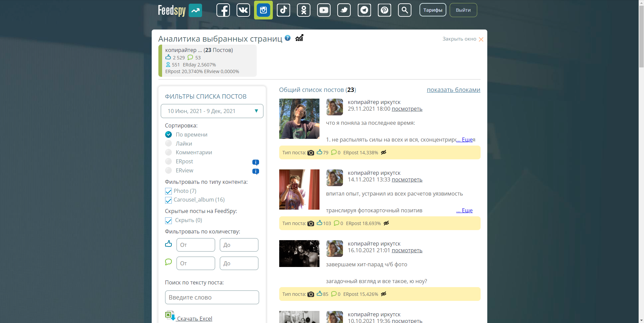Click likes До input field

(x=239, y=245)
